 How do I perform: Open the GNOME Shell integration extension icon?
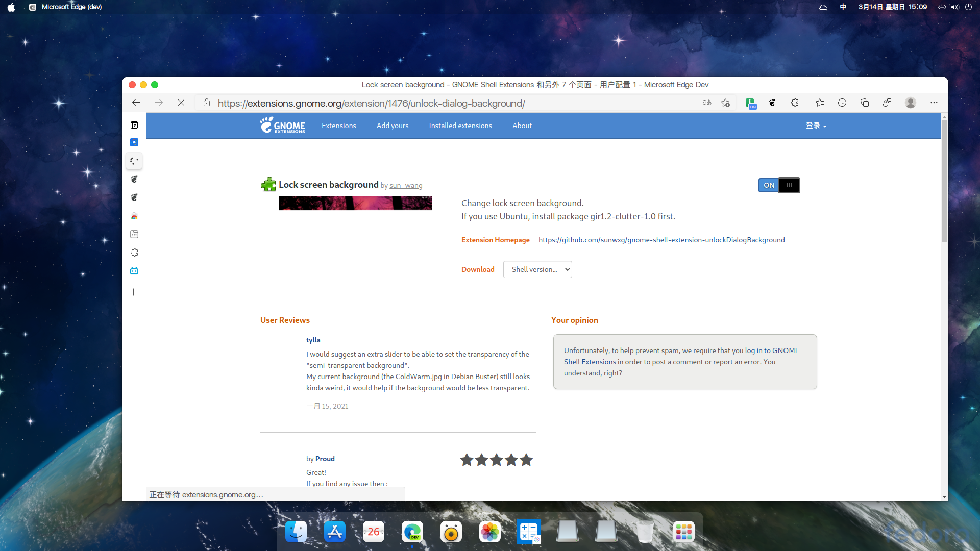pyautogui.click(x=772, y=103)
